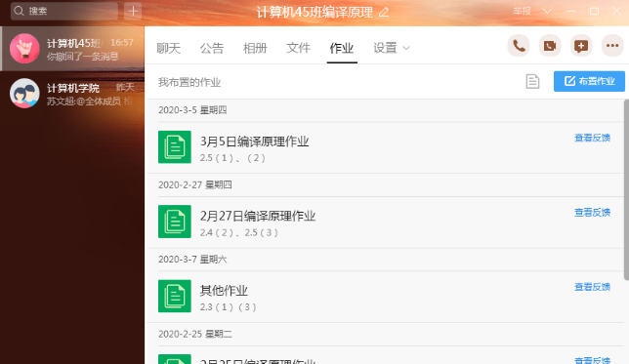Switch to the 文件 tab
This screenshot has height=364, width=629.
298,48
